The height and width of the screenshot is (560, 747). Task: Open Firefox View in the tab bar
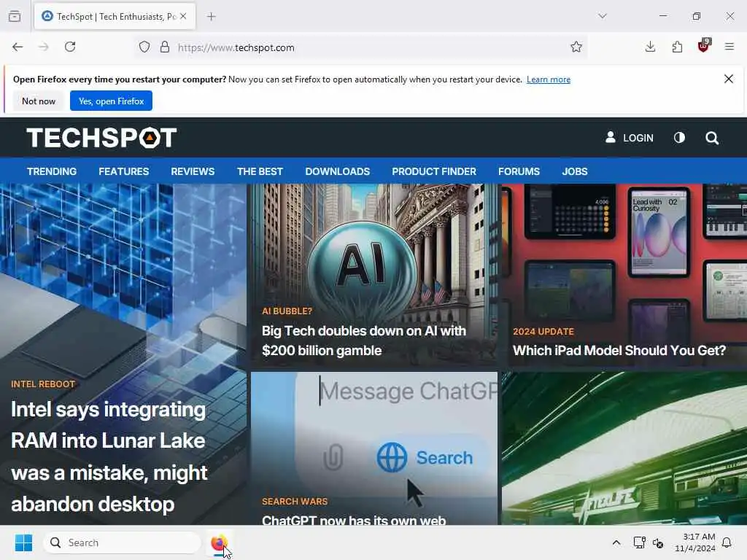[x=15, y=17]
